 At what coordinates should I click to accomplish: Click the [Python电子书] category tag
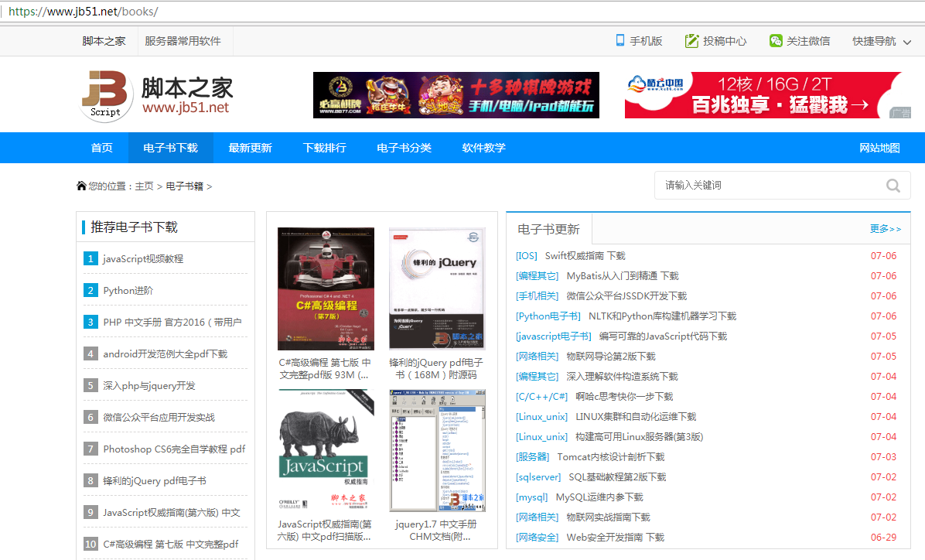[548, 316]
